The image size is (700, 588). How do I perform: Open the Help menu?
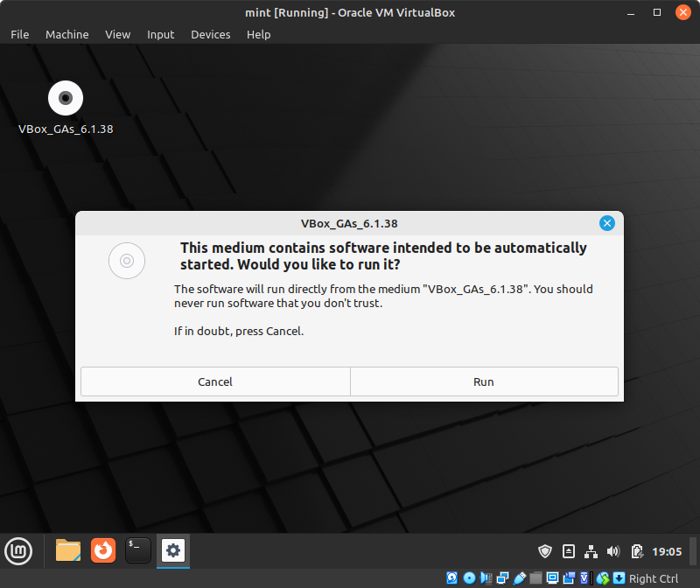click(x=259, y=34)
